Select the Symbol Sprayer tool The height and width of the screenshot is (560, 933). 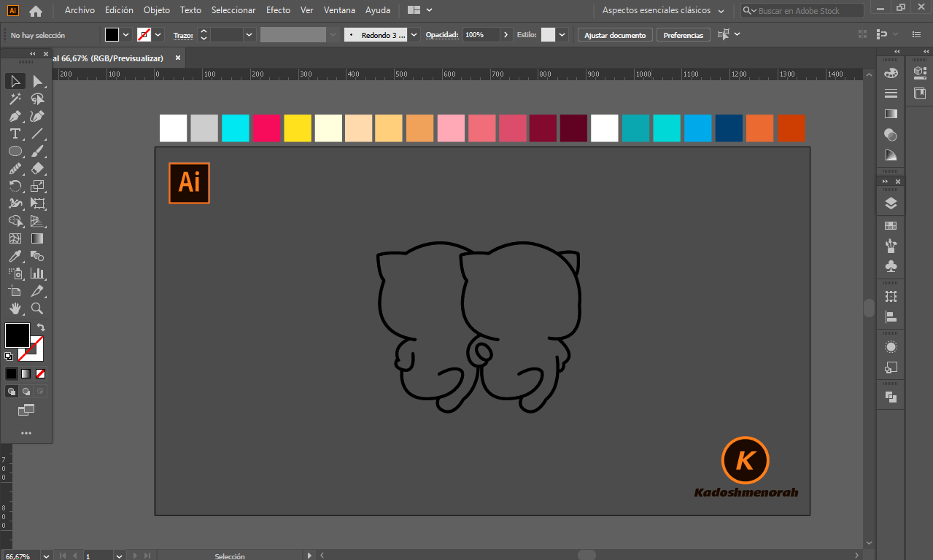point(15,273)
